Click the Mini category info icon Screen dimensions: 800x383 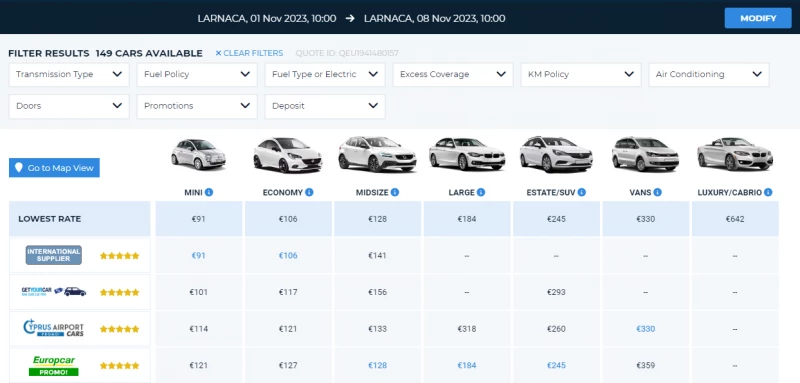coord(209,192)
